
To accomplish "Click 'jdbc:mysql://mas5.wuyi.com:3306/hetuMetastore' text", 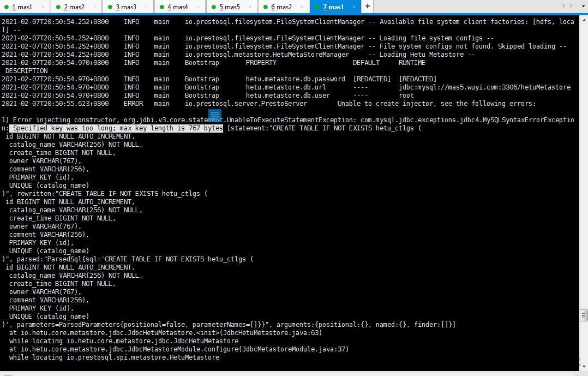I will [x=485, y=87].
